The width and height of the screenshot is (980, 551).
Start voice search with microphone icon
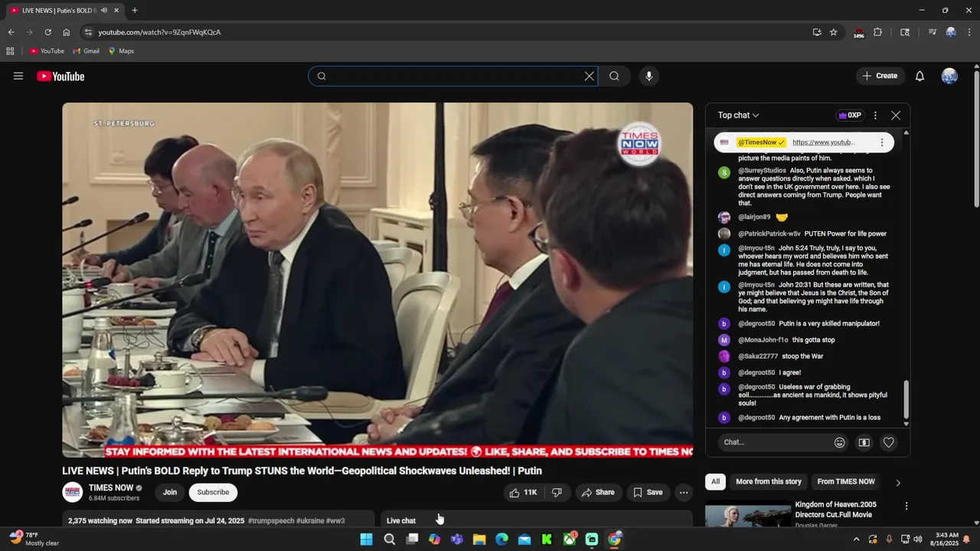pyautogui.click(x=648, y=76)
